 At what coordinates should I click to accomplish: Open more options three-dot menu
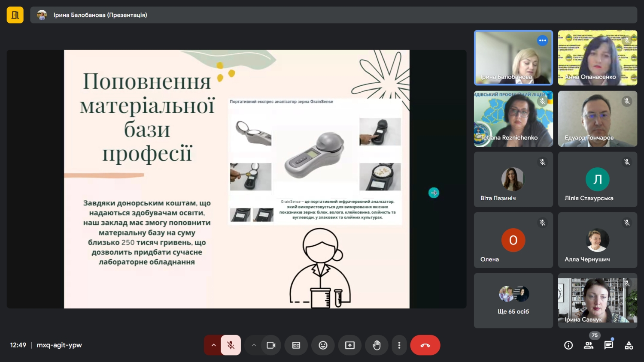tap(399, 345)
